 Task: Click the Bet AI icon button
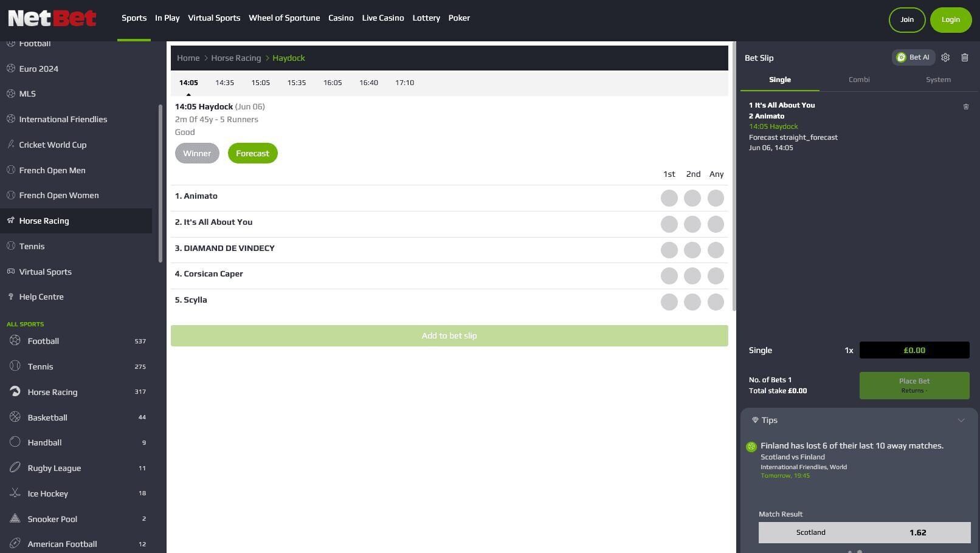pyautogui.click(x=914, y=58)
